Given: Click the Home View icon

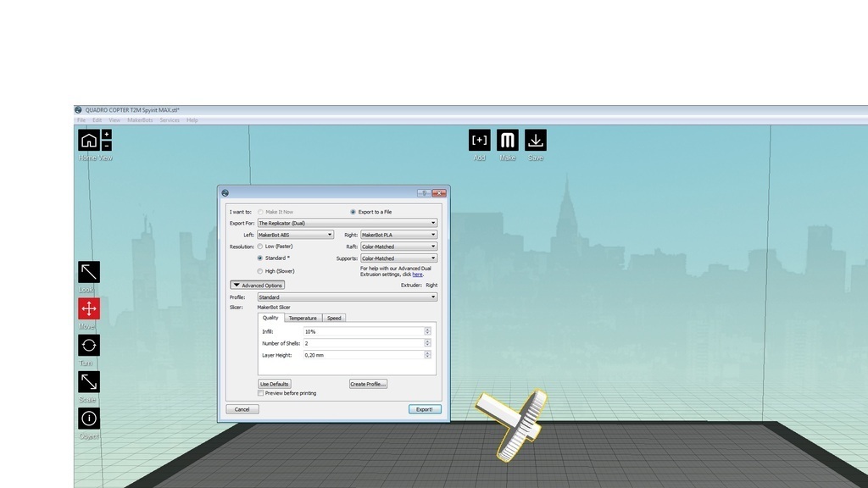Looking at the screenshot, I should 88,140.
